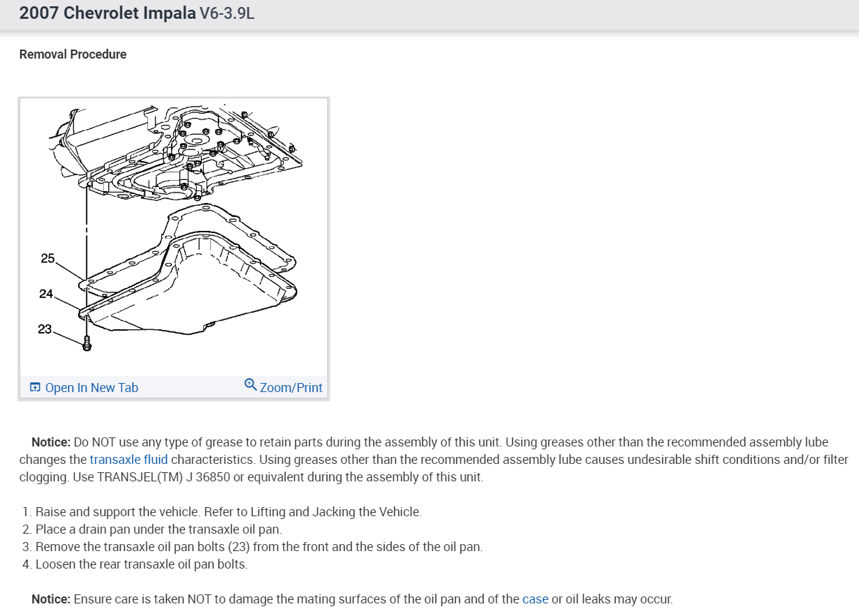Click the Notice about mating surfaces damage

[x=352, y=599]
